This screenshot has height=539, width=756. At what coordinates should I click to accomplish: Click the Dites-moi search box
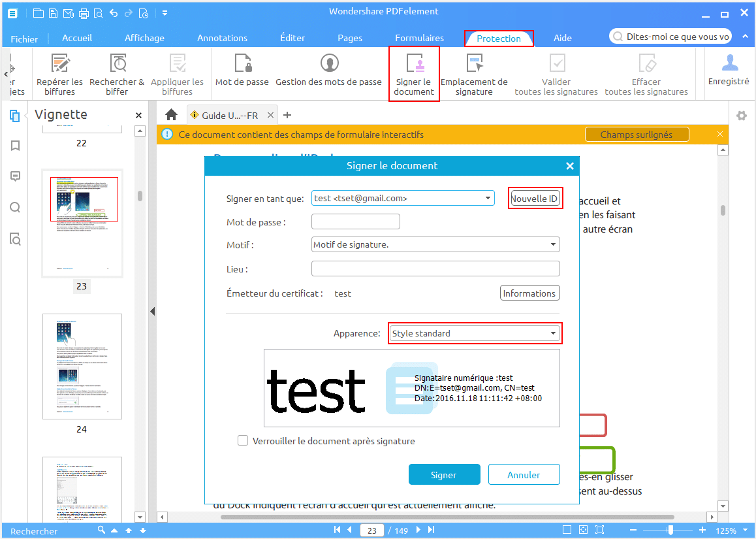(670, 37)
